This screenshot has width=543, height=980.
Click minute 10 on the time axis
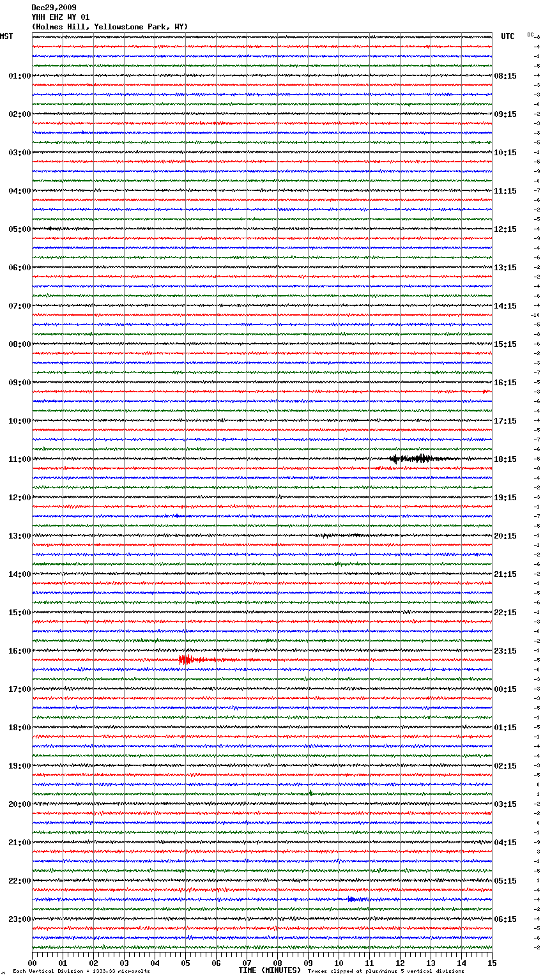(x=339, y=963)
